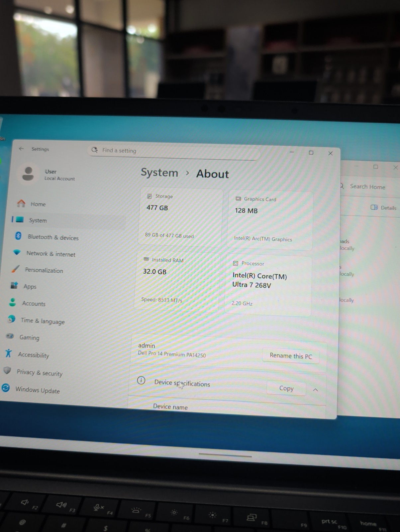Click the Installed RAM chip icon
The image size is (400, 532).
146,259
